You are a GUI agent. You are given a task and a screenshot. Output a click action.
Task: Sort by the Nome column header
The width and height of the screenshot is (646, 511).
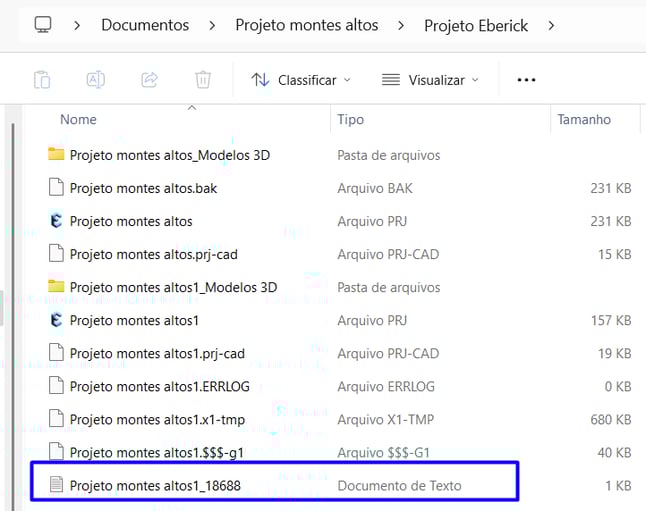click(x=79, y=119)
